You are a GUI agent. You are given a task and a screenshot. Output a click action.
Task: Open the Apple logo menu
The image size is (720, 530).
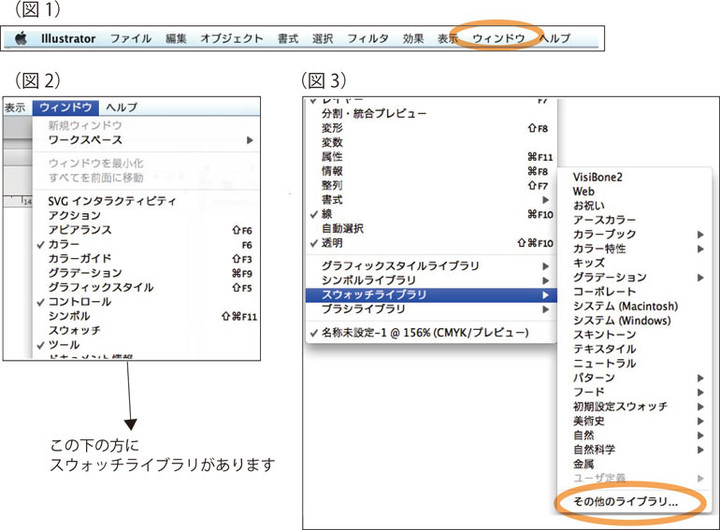pyautogui.click(x=21, y=38)
